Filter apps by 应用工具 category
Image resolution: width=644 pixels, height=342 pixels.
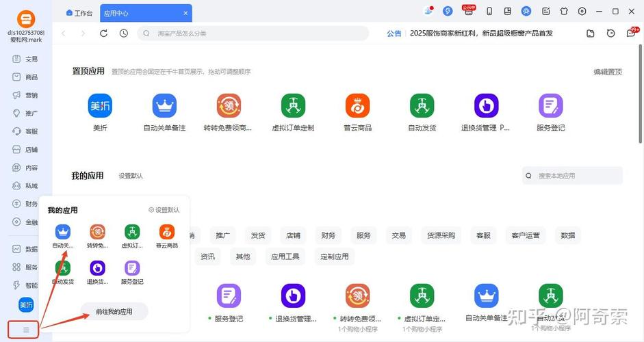[285, 256]
